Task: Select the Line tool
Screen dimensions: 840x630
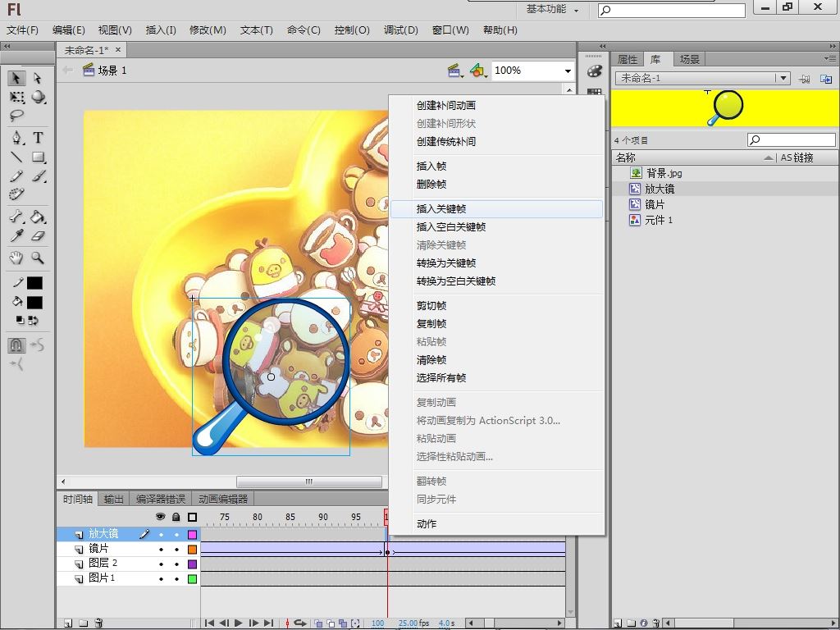Action: click(x=16, y=157)
